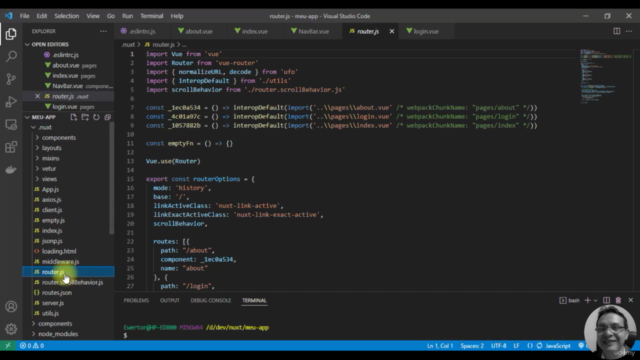The image size is (640, 360).
Task: Open the Selection menu
Action: (x=67, y=16)
